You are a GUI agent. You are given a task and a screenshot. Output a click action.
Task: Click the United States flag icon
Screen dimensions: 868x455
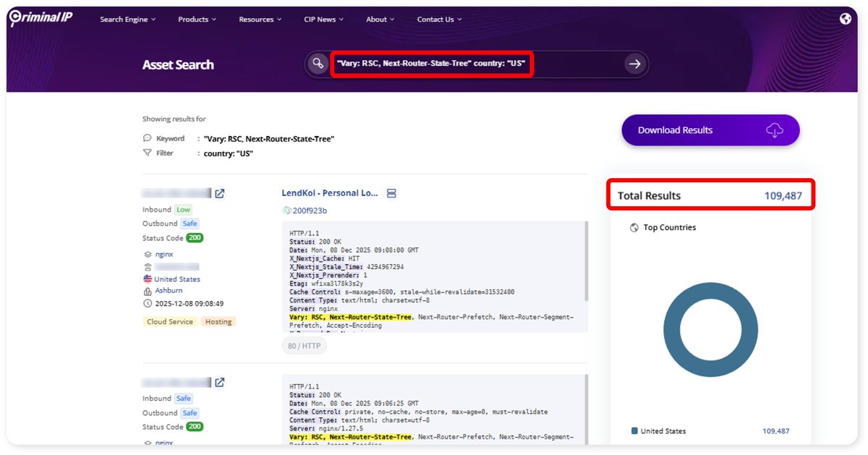point(148,279)
